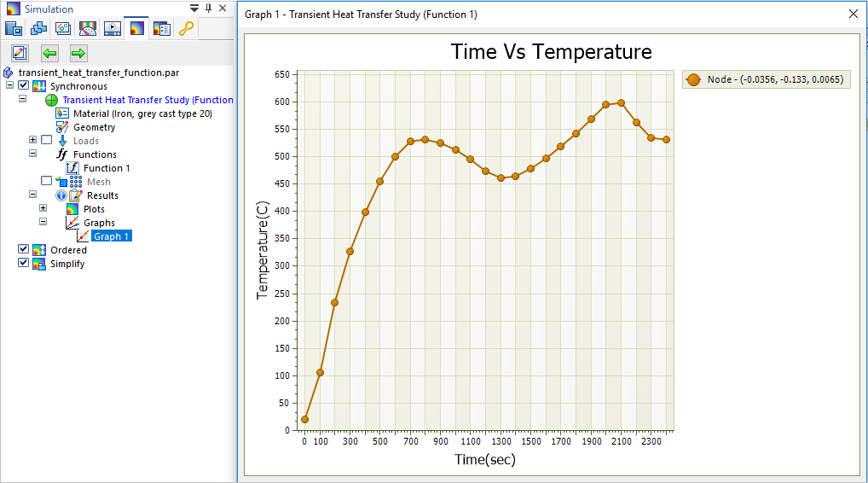This screenshot has height=483, width=868.
Task: Select the assembly parts tab icon
Action: click(x=38, y=28)
